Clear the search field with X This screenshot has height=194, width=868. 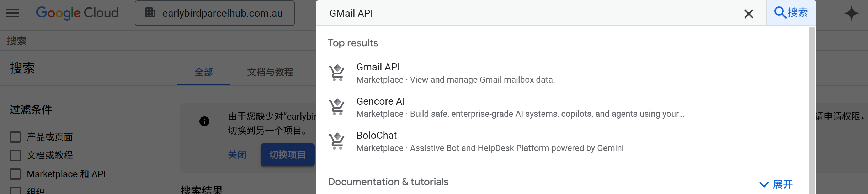point(749,14)
